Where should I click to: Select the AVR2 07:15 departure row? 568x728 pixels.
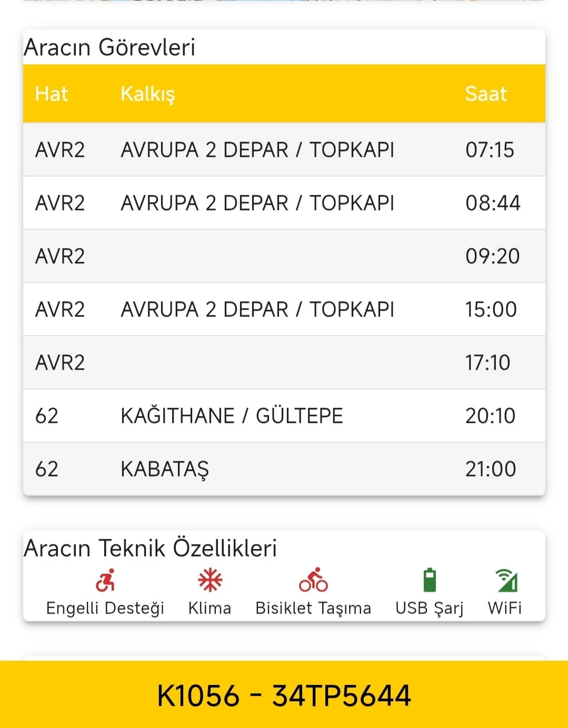(x=284, y=150)
